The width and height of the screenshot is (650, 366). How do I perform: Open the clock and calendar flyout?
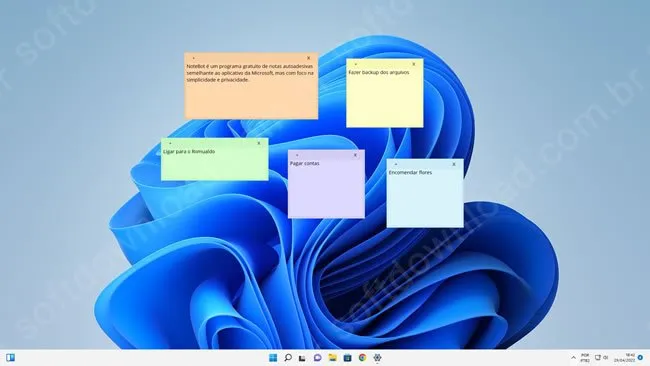625,358
